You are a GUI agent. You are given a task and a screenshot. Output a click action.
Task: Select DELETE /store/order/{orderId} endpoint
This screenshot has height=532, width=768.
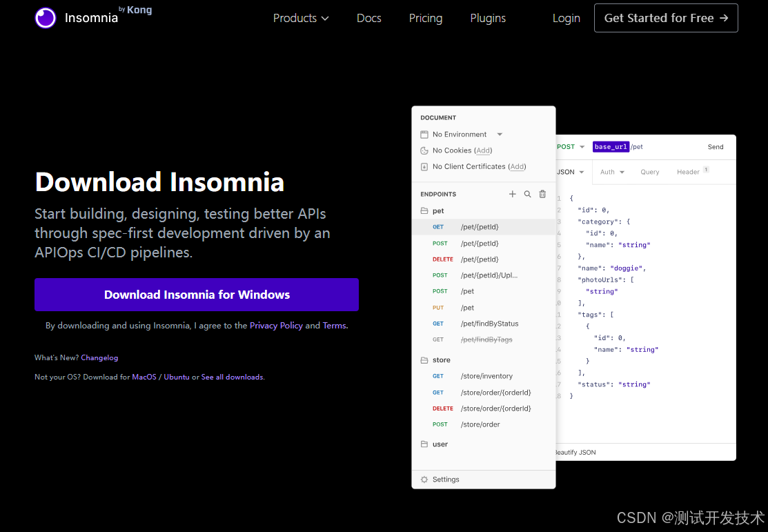(484, 408)
